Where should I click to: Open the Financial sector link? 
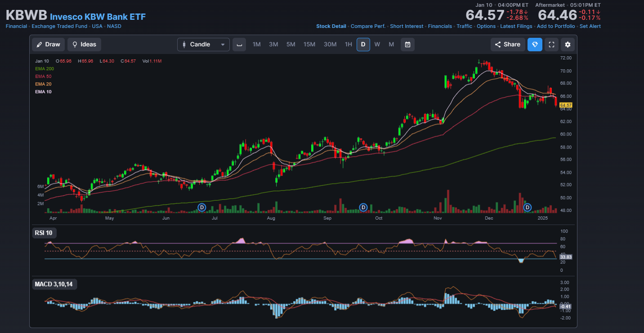pos(16,26)
